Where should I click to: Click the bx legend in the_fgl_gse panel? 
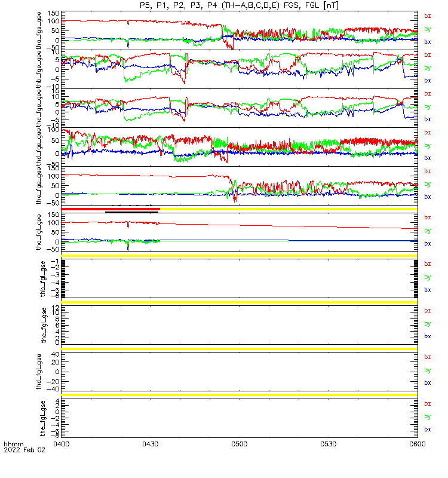coord(428,429)
